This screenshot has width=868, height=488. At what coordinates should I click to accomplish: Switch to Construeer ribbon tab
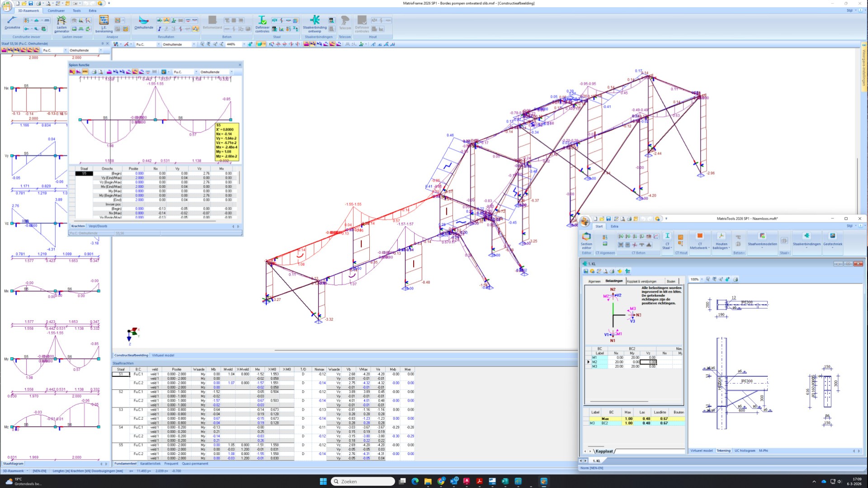coord(56,10)
